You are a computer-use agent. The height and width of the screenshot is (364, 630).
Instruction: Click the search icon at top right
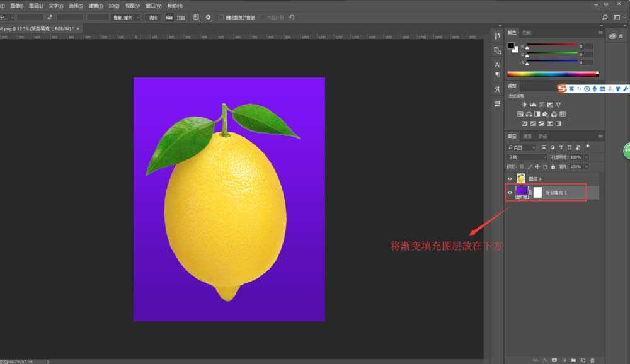click(605, 18)
